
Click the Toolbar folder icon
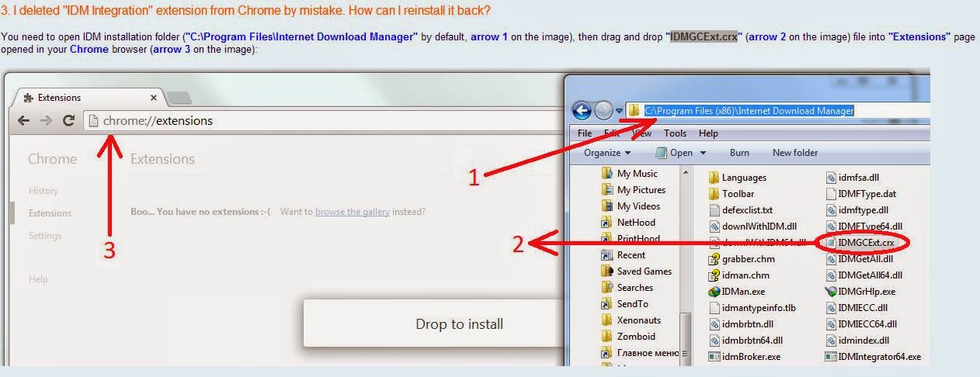(x=714, y=194)
